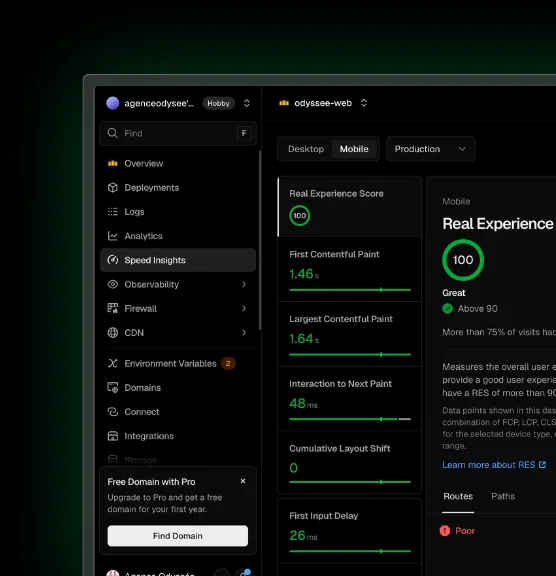556x576 pixels.
Task: Dismiss the Free Domain with Pro card
Action: coord(243,481)
